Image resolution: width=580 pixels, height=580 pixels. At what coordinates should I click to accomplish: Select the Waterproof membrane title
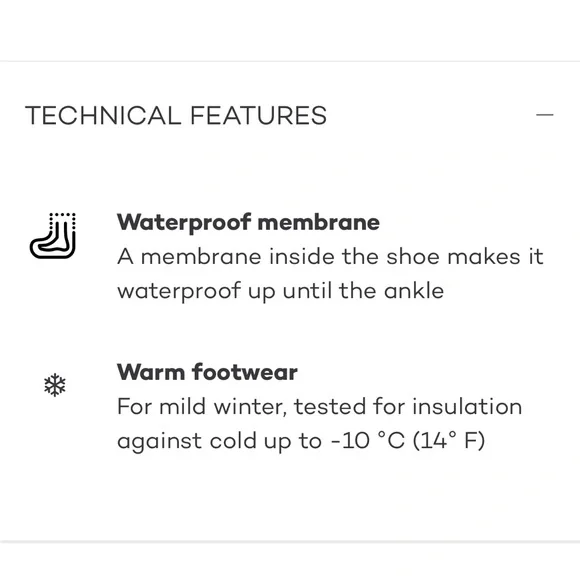(x=248, y=223)
